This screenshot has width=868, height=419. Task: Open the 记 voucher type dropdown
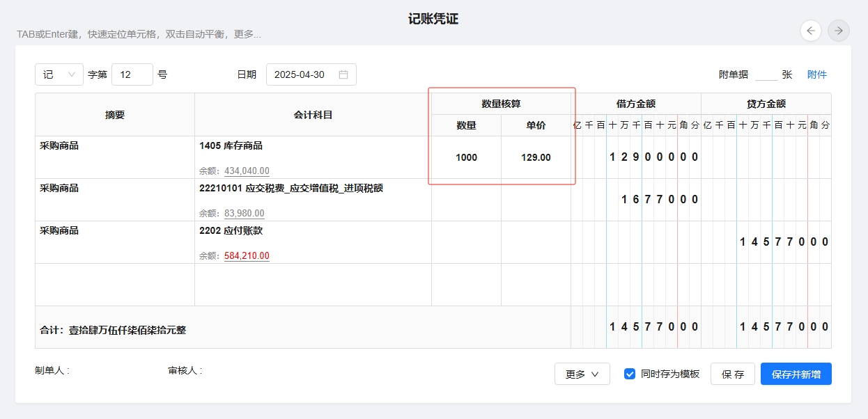click(59, 74)
